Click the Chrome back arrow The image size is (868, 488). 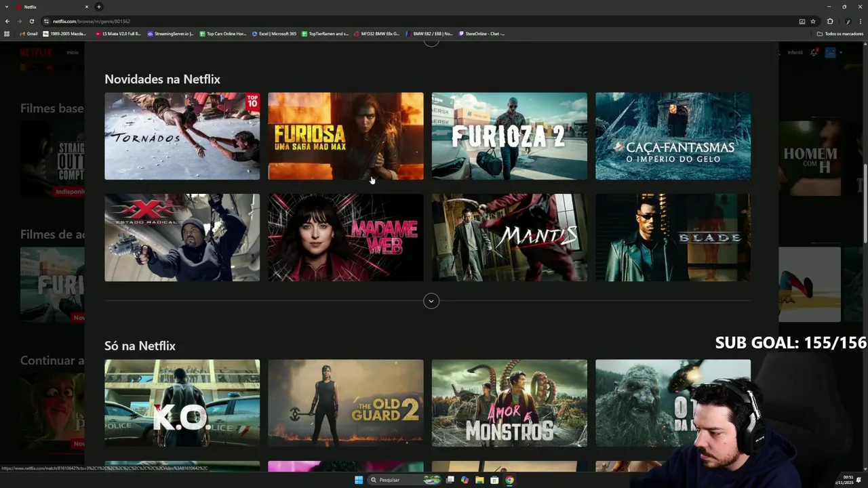(x=7, y=21)
